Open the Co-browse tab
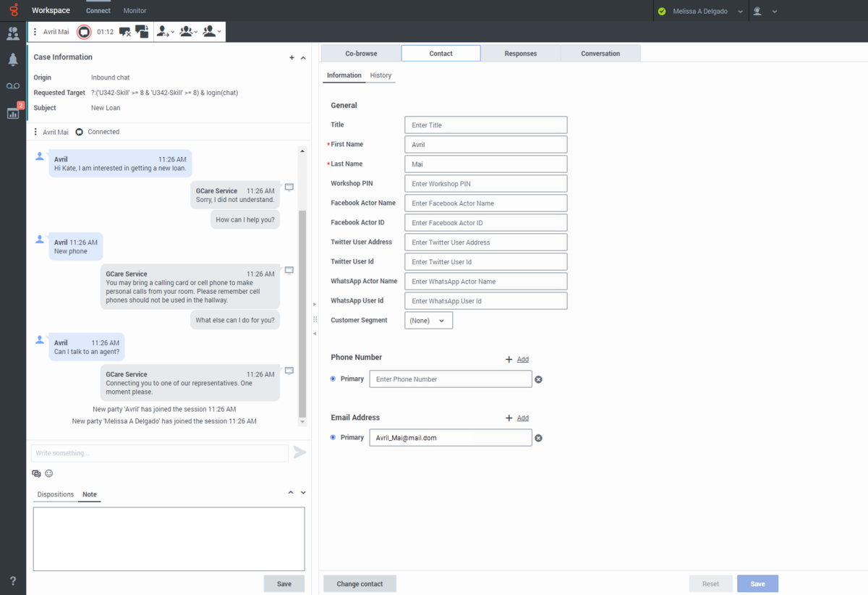Image resolution: width=868 pixels, height=595 pixels. tap(361, 54)
